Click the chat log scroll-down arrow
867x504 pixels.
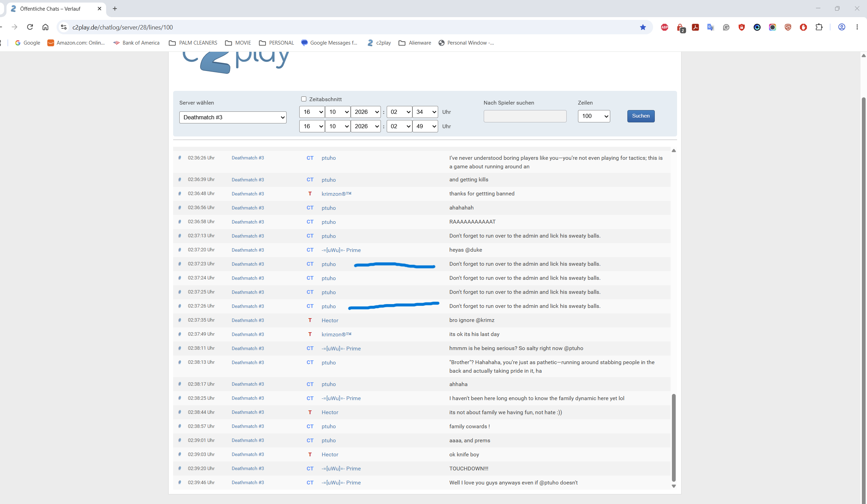pyautogui.click(x=674, y=486)
